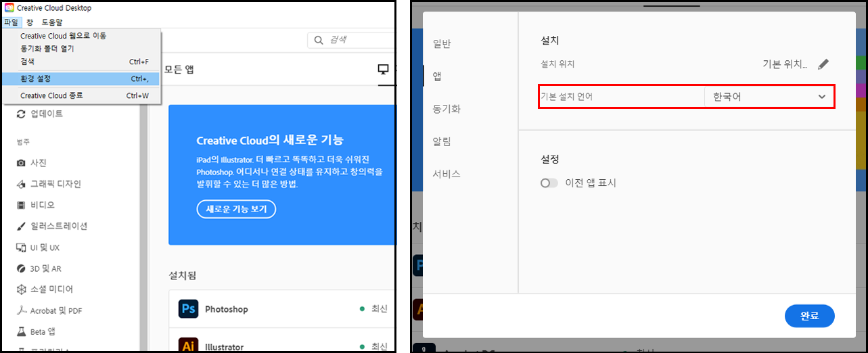
Task: Switch to 알림 preferences tab
Action: coord(442,141)
